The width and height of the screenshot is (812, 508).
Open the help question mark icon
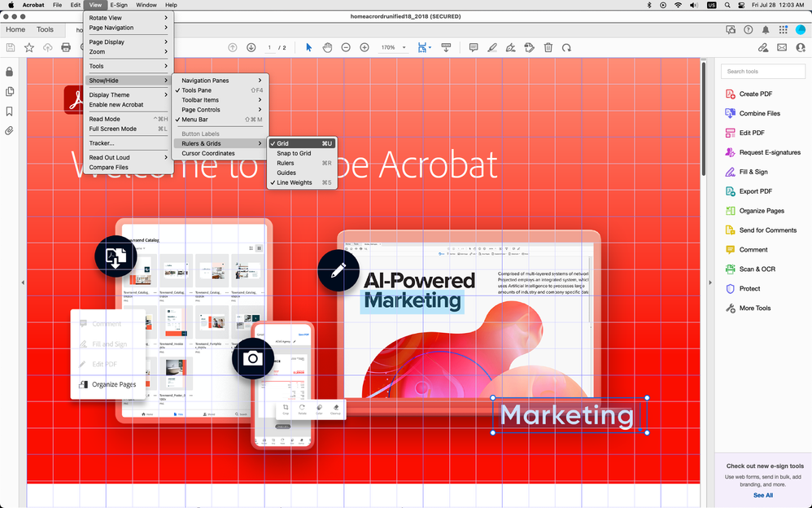749,30
